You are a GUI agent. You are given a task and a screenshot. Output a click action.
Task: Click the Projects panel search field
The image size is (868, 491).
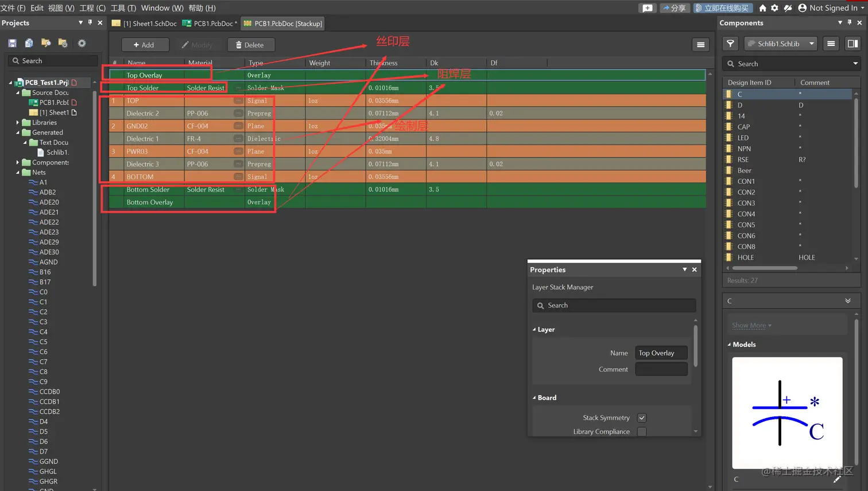pyautogui.click(x=53, y=61)
